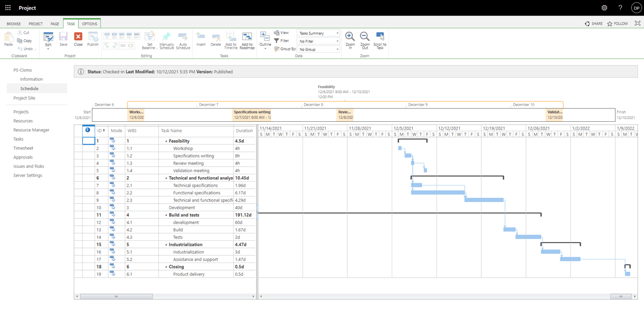Open settings gear in header
644x309 pixels.
pos(604,8)
